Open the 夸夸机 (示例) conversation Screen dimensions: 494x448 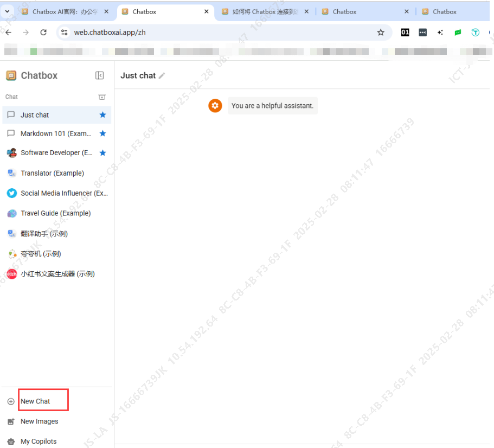pos(57,254)
